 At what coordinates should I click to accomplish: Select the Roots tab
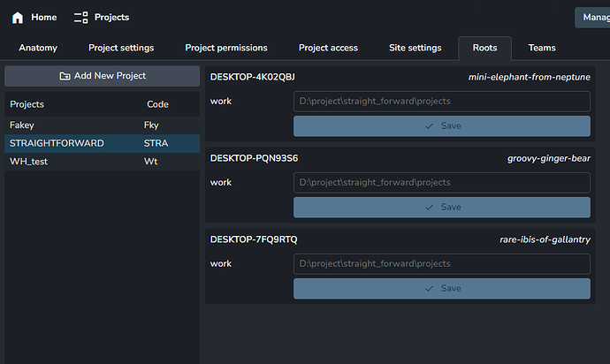point(484,49)
